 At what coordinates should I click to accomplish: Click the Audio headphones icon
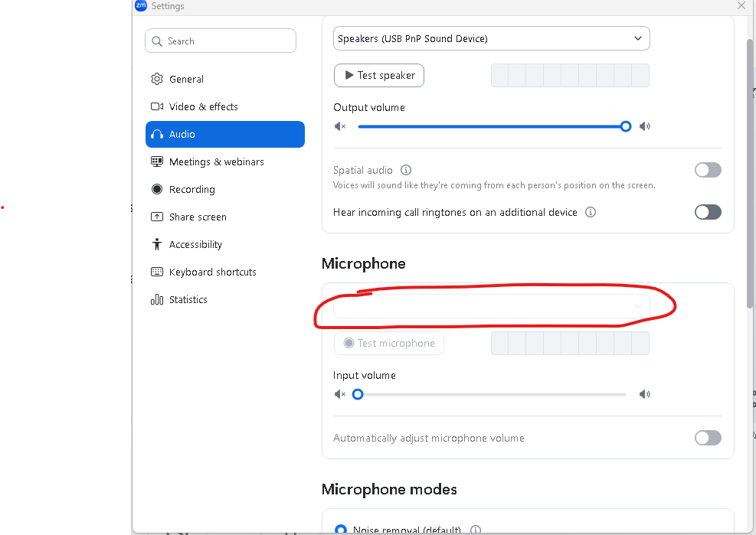pyautogui.click(x=157, y=134)
